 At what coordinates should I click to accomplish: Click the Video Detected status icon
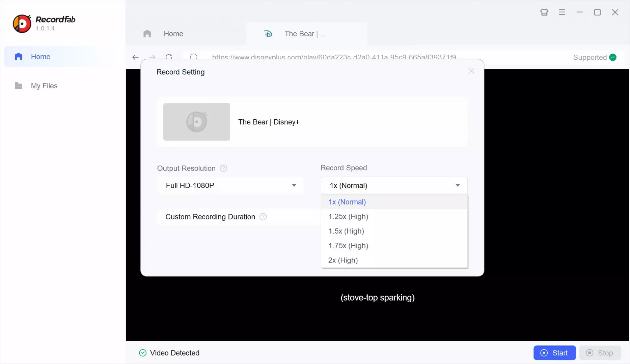143,353
